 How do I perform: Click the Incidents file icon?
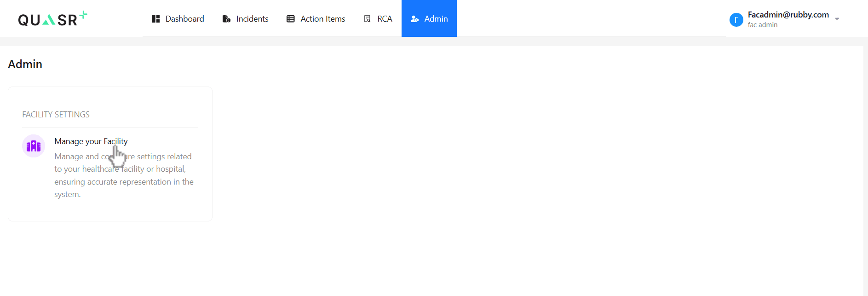[226, 19]
